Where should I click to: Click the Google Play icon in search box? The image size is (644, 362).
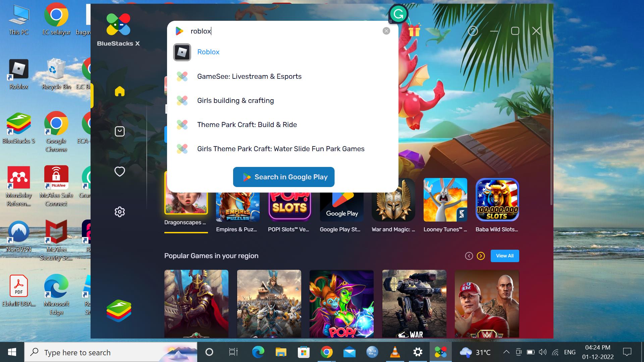[x=179, y=31]
